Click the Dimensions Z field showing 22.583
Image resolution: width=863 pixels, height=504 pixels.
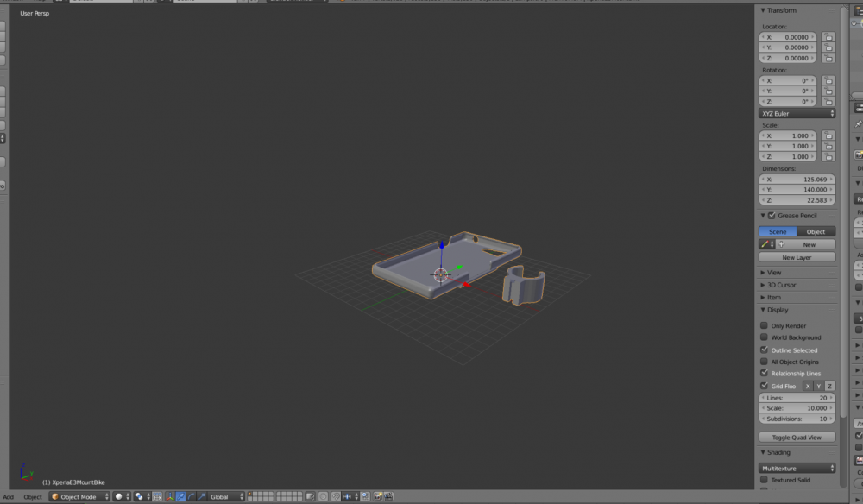[797, 200]
